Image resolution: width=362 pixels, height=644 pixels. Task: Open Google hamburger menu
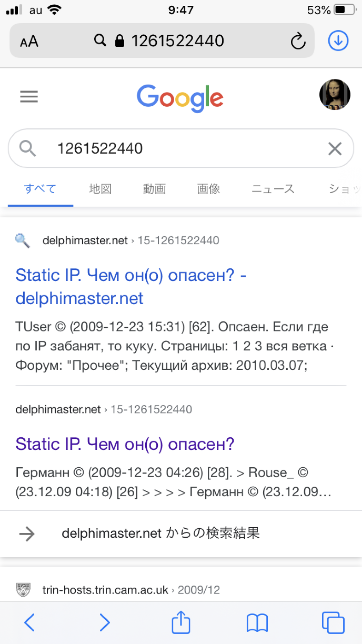(x=29, y=97)
